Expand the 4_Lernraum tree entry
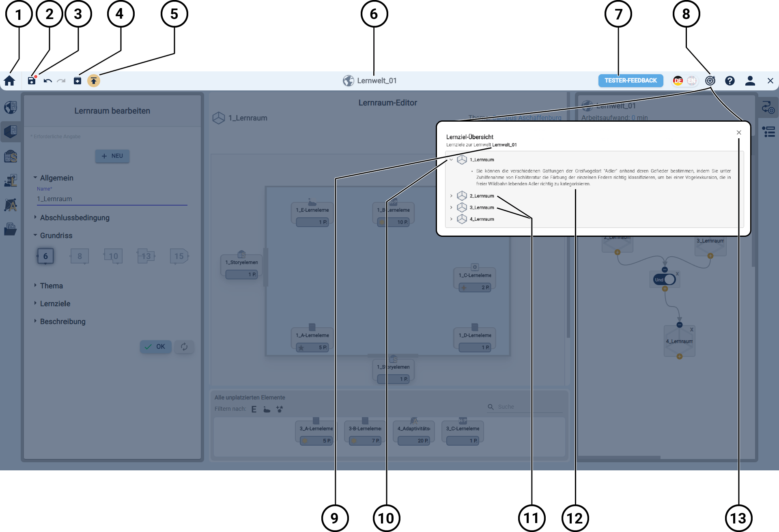The width and height of the screenshot is (779, 532). click(x=451, y=219)
